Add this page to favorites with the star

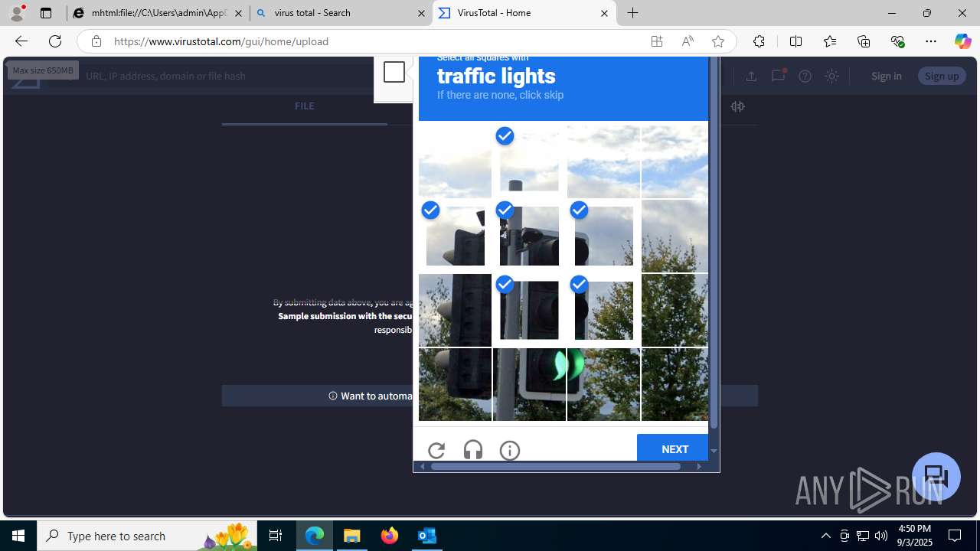coord(718,41)
